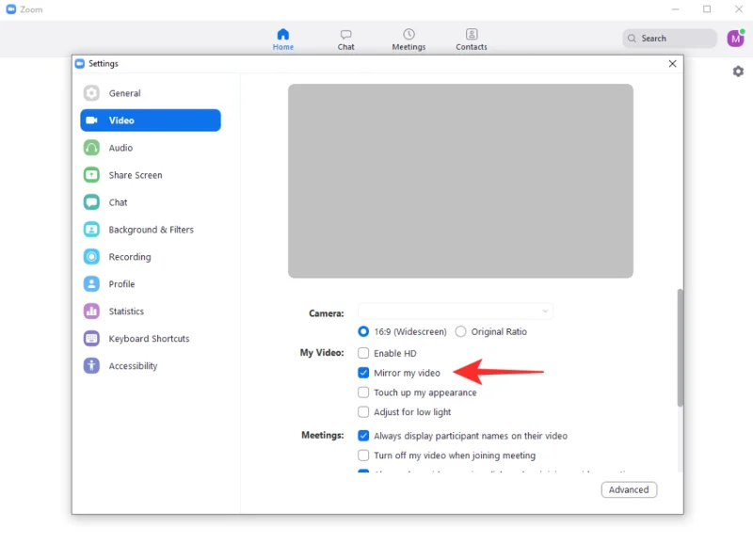The width and height of the screenshot is (753, 560).
Task: Click the profile avatar in top right
Action: click(735, 39)
